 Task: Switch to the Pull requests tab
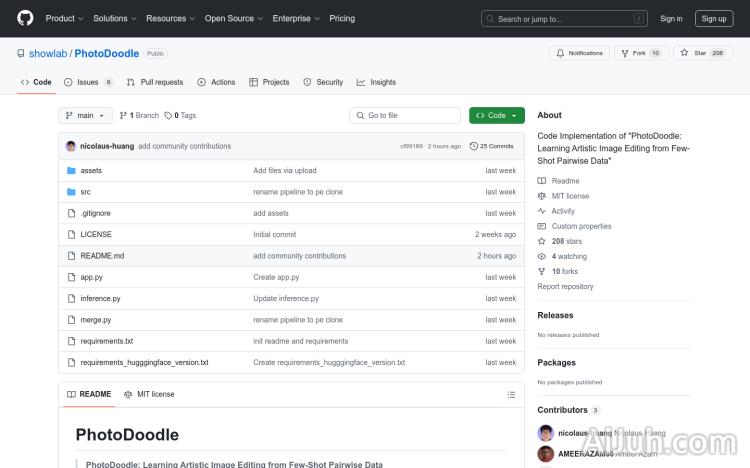point(155,82)
